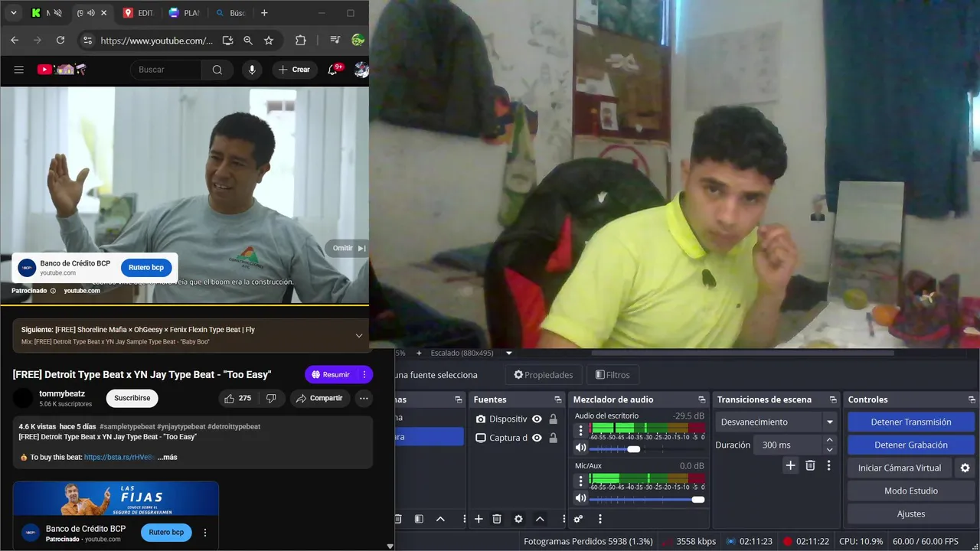Open OBS Modo Estudio
The width and height of the screenshot is (980, 551).
pyautogui.click(x=911, y=491)
